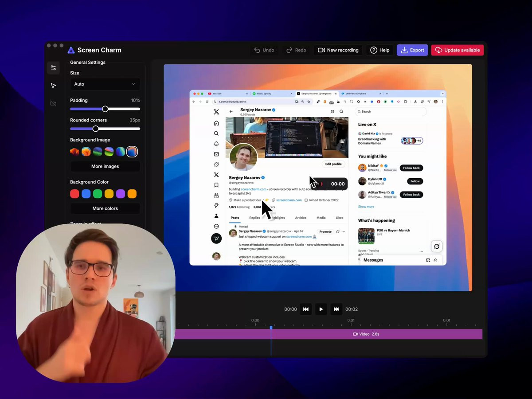
Task: Select the green hills with pink background image
Action: coord(109,152)
